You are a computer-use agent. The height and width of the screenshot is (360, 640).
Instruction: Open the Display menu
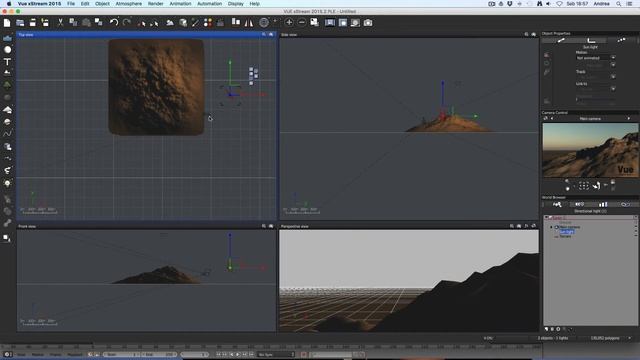click(236, 4)
